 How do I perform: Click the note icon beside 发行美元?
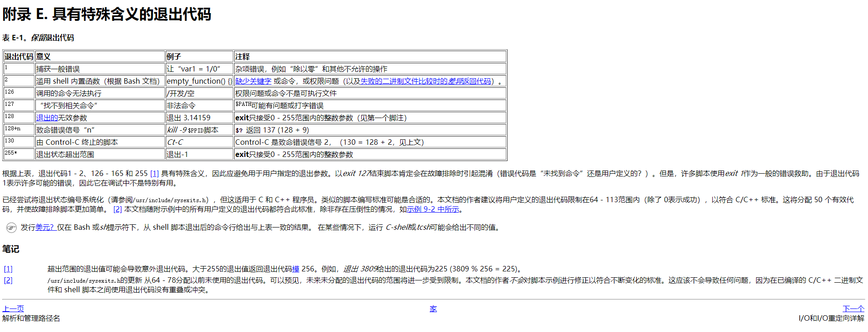11,228
